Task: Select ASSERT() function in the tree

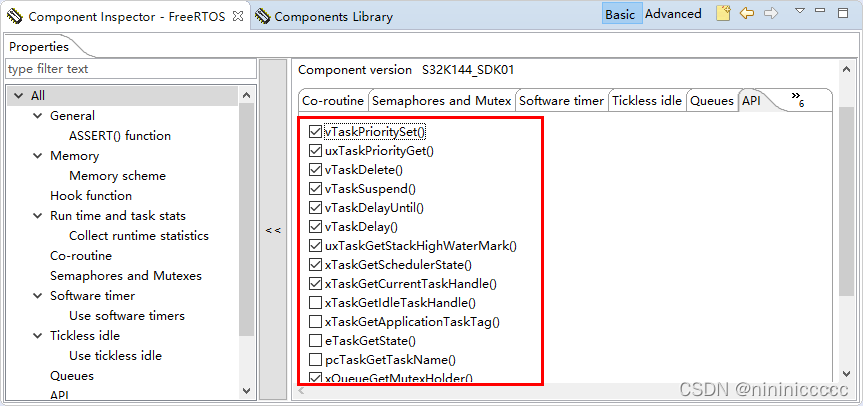Action: point(119,136)
